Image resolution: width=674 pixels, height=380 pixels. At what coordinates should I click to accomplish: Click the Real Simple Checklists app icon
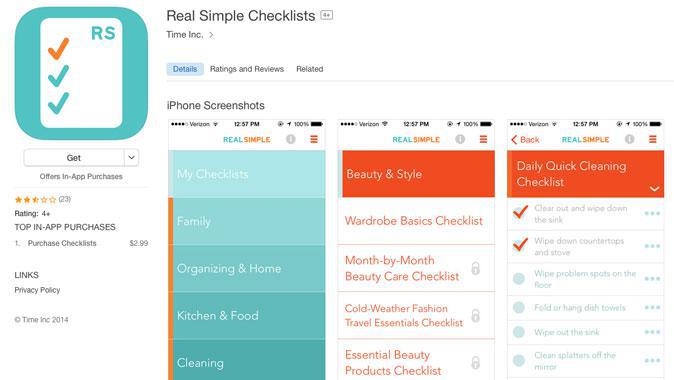pos(81,73)
